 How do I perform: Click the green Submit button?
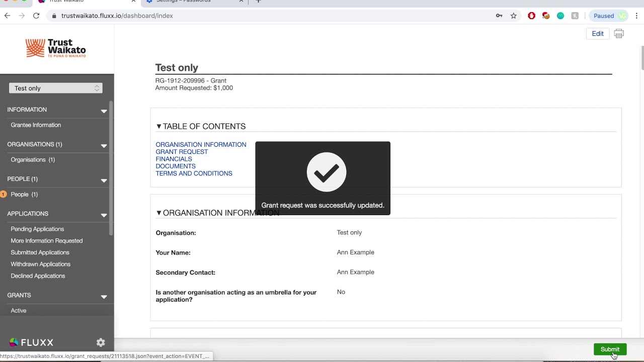pos(610,349)
